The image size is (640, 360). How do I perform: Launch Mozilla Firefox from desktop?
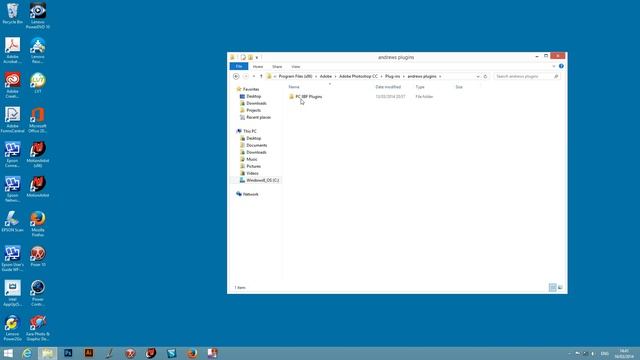click(38, 224)
